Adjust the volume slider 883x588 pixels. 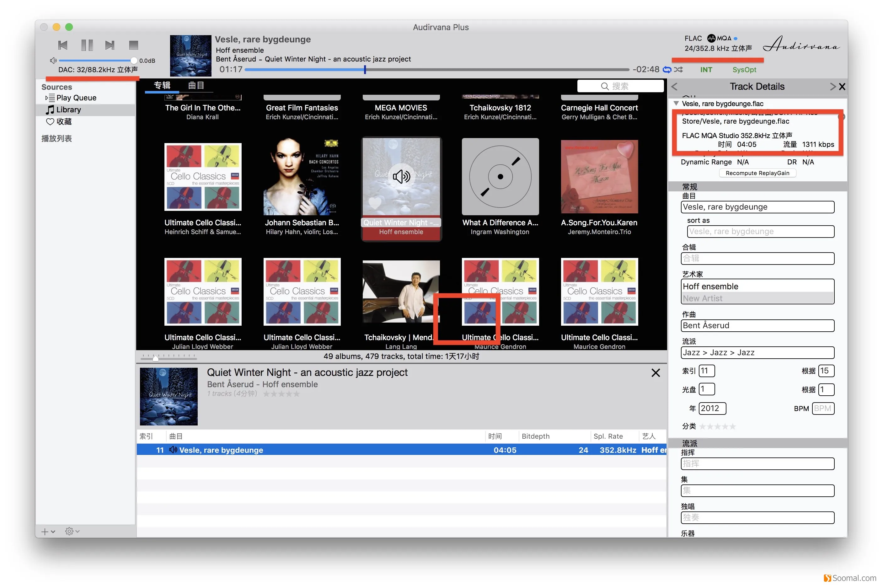[97, 60]
